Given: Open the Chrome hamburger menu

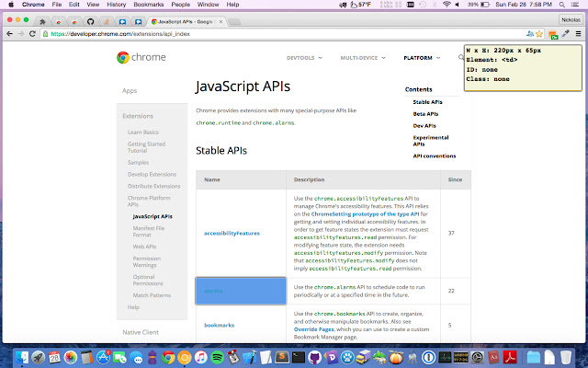Looking at the screenshot, I should (x=580, y=34).
